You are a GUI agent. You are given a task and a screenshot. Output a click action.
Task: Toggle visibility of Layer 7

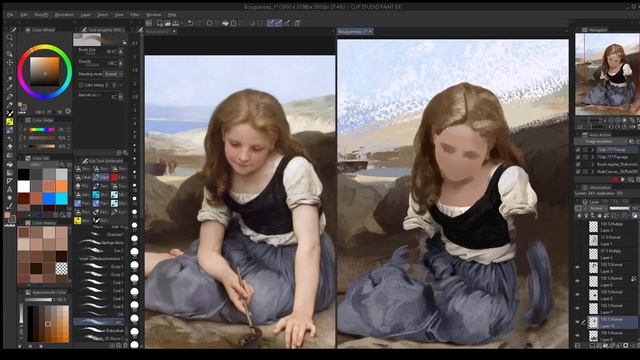(x=577, y=309)
